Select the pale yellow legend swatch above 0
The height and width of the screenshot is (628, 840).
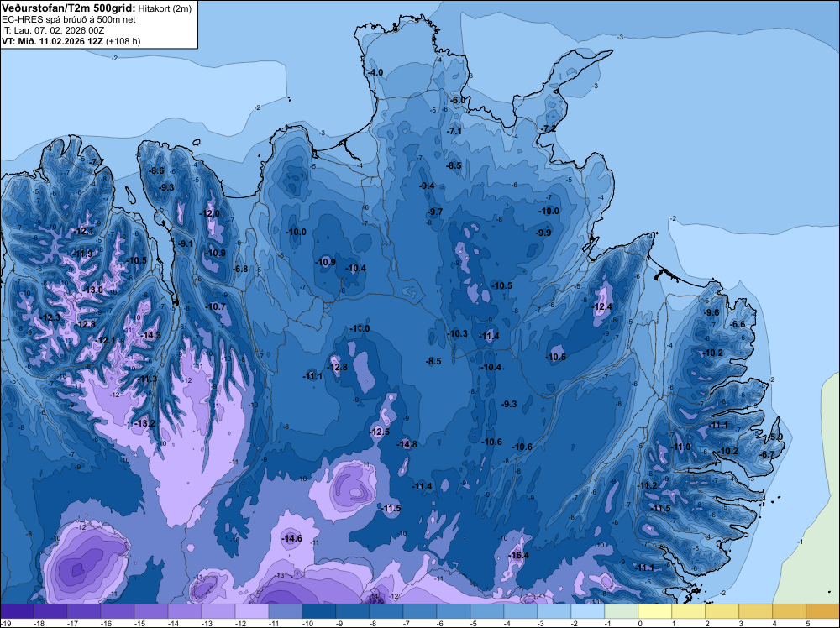pyautogui.click(x=654, y=611)
